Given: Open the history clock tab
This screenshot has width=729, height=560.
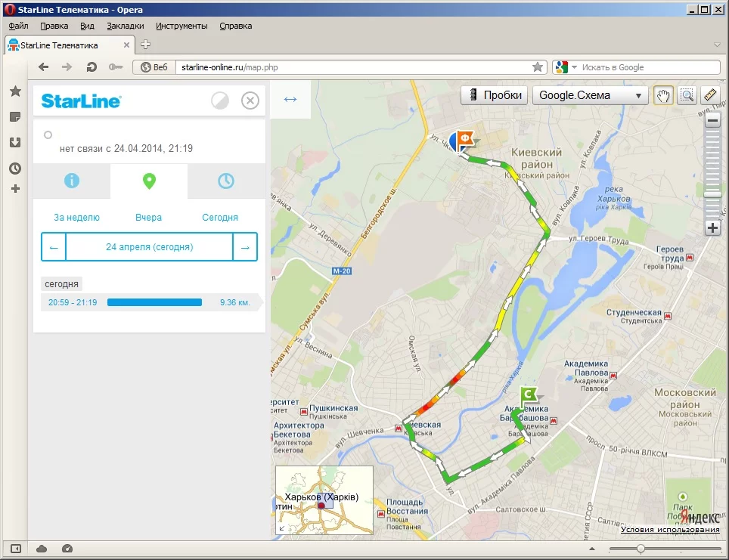Looking at the screenshot, I should pyautogui.click(x=226, y=181).
